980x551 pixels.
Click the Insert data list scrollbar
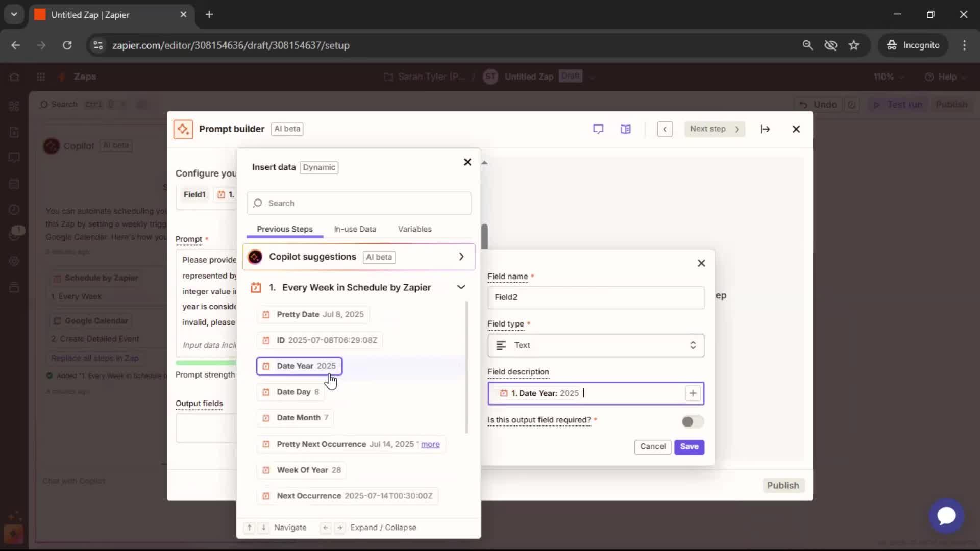[467, 367]
